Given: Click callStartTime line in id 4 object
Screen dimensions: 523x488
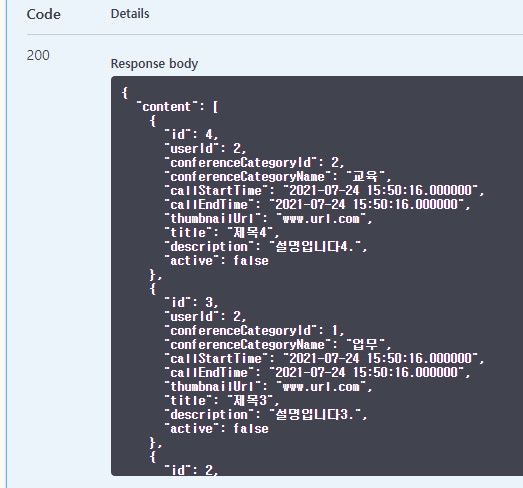Looking at the screenshot, I should pyautogui.click(x=325, y=190).
